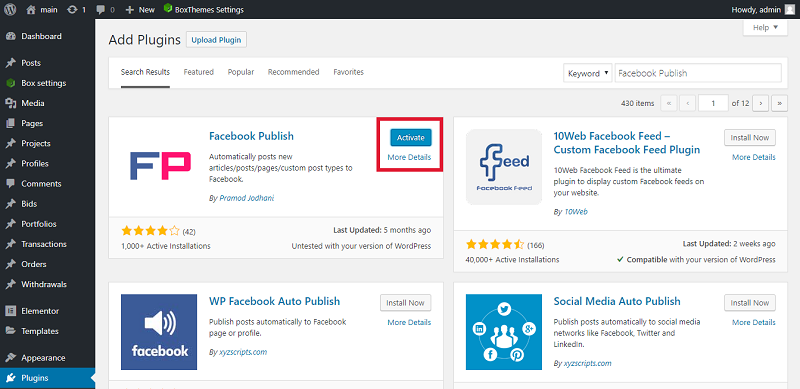The height and width of the screenshot is (389, 800).
Task: Switch to the Search Results tab
Action: (145, 72)
